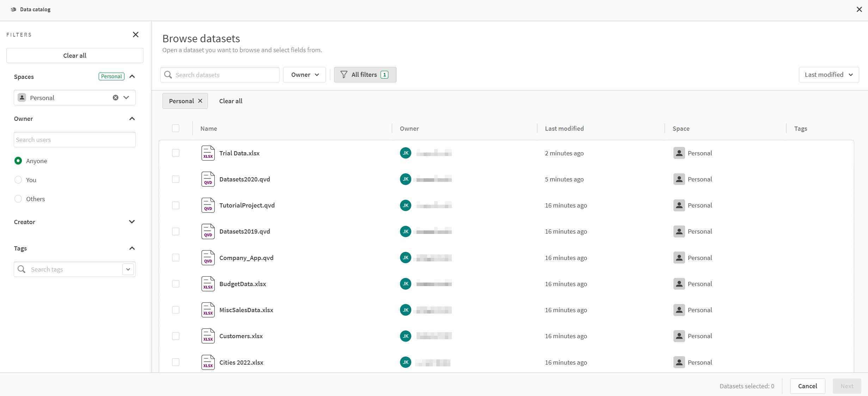Select the You radio button

18,180
